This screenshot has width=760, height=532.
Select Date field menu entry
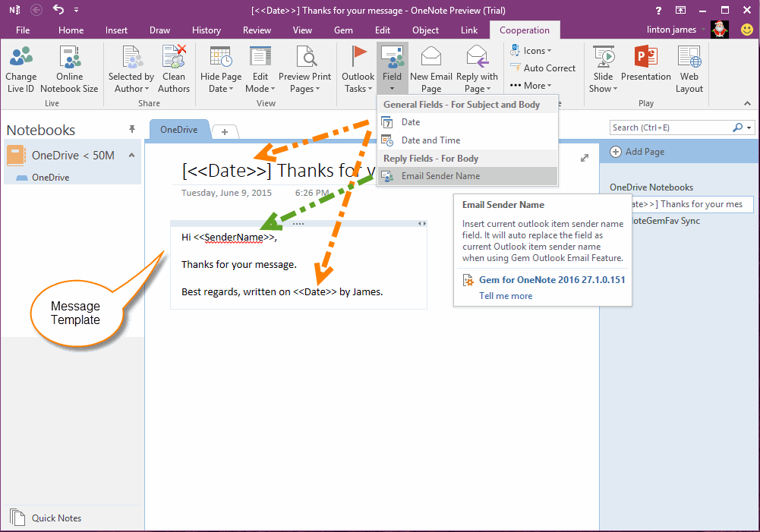point(468,122)
